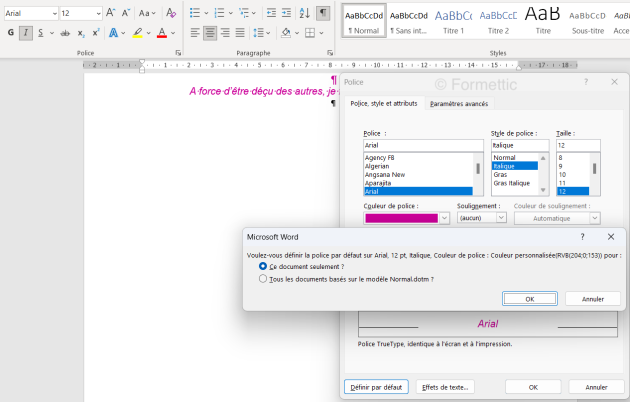
Task: Apply the superscript button
Action: (x=95, y=33)
